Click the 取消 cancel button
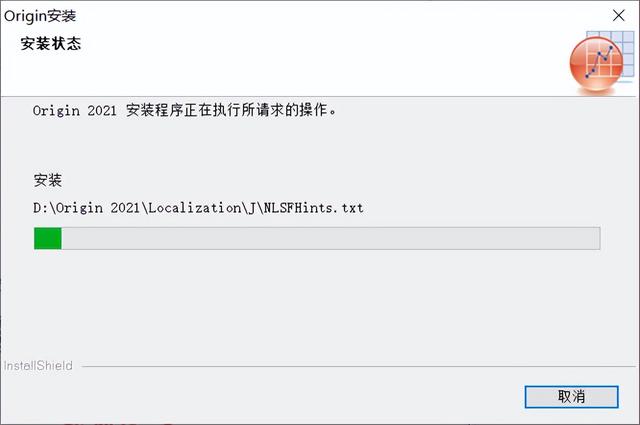The width and height of the screenshot is (640, 425). click(571, 396)
